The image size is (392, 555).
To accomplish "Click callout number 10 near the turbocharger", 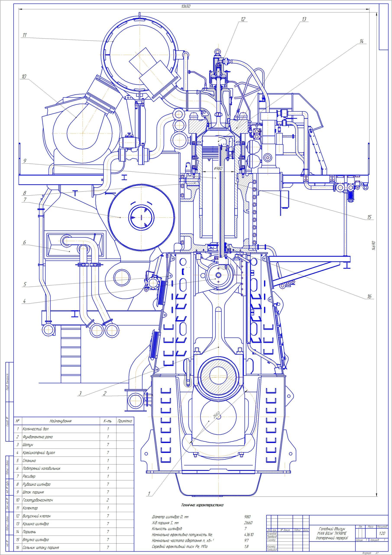I will click(x=24, y=77).
